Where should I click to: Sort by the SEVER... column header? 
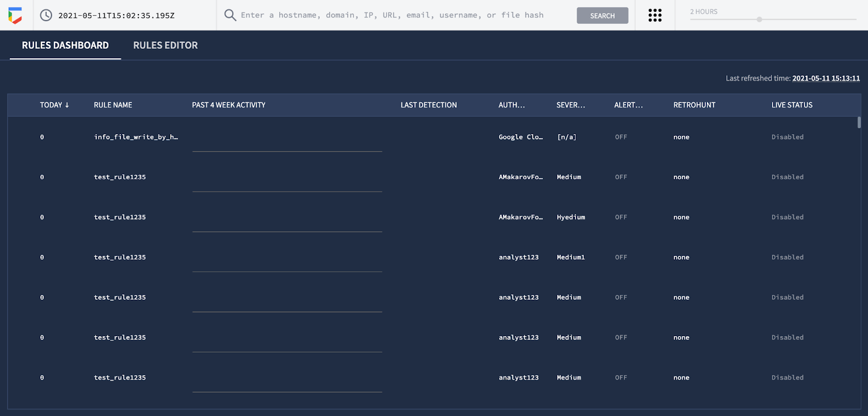pos(571,105)
